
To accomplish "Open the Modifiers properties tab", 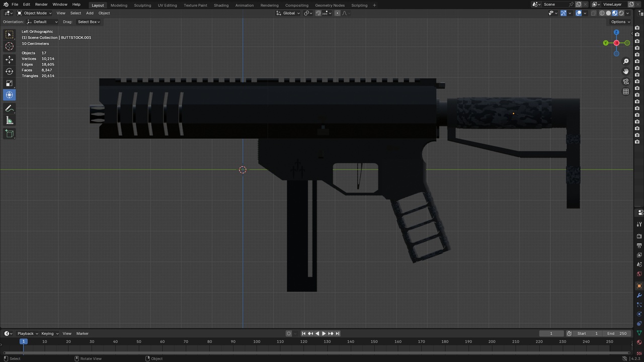I will 639,295.
